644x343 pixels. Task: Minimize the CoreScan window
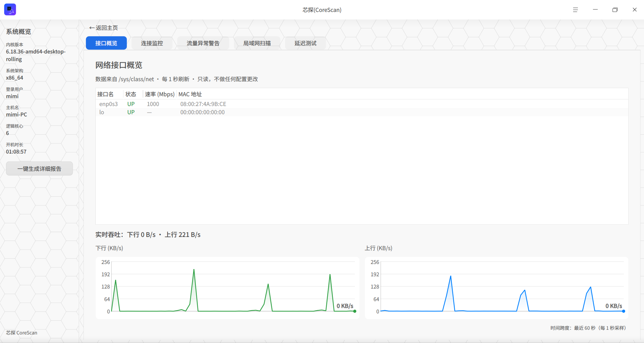tap(595, 10)
